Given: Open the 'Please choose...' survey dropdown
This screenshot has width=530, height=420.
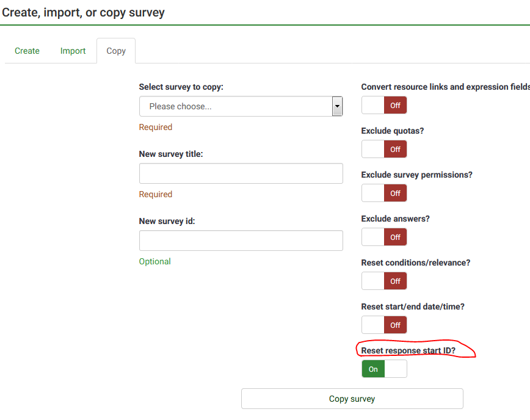Looking at the screenshot, I should (241, 106).
